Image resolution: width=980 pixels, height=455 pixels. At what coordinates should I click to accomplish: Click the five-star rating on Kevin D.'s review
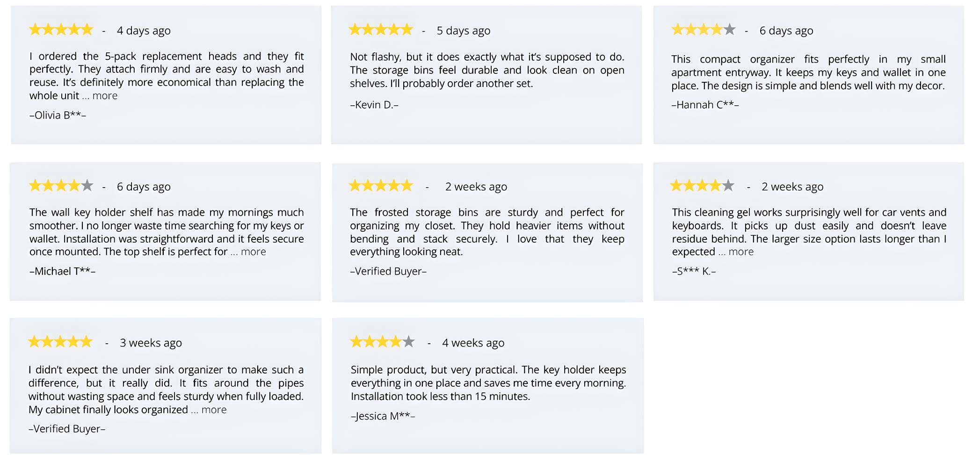[381, 30]
